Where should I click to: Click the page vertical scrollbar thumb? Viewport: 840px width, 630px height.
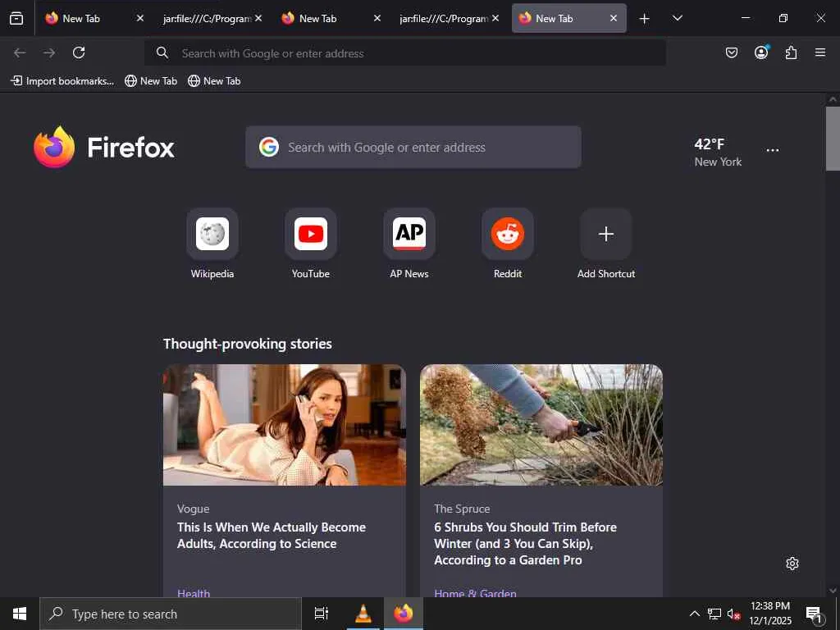point(833,138)
